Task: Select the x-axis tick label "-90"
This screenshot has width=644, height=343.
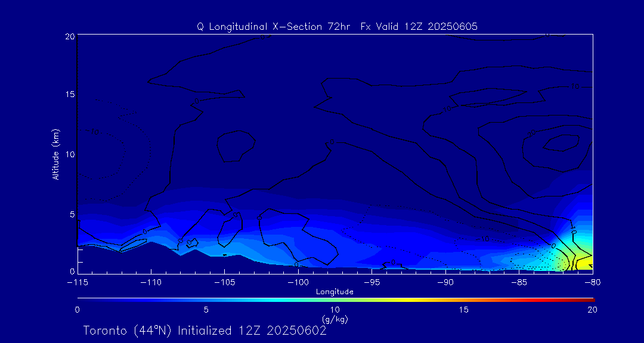Action: coord(445,283)
